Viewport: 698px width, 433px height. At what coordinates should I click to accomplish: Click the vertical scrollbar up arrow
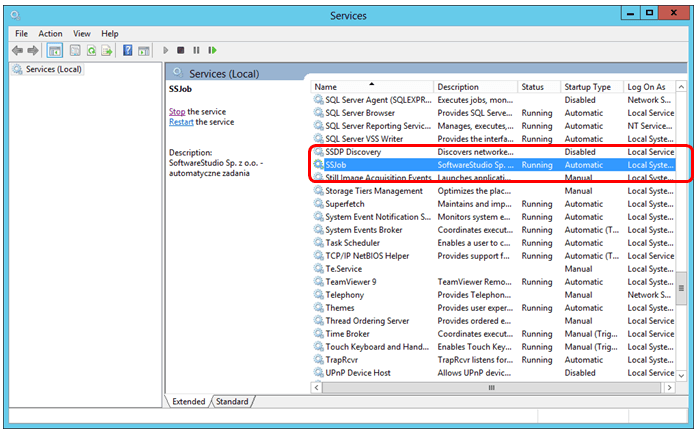[x=681, y=87]
